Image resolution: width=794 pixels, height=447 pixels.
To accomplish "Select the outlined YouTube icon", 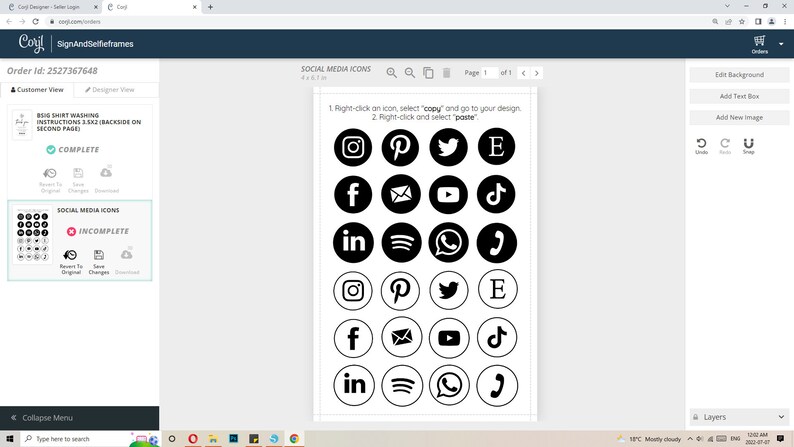I will click(449, 338).
